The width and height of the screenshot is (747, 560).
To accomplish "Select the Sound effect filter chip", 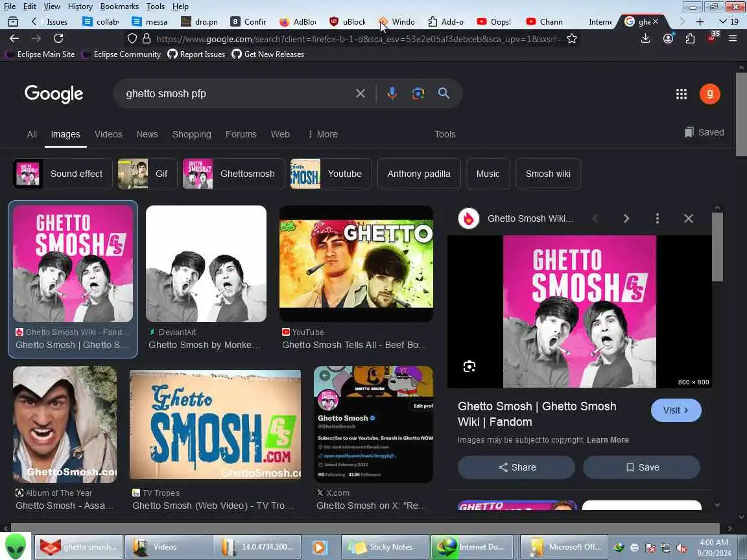I will point(62,174).
